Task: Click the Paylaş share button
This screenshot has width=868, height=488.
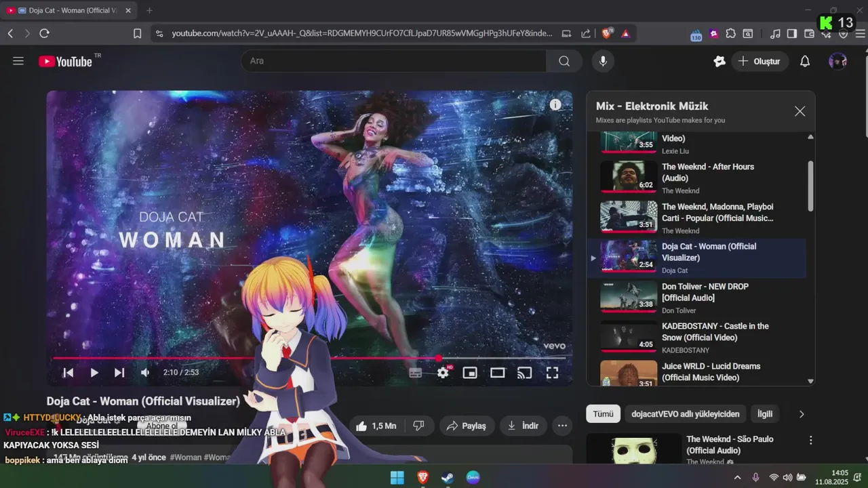Action: 467,426
